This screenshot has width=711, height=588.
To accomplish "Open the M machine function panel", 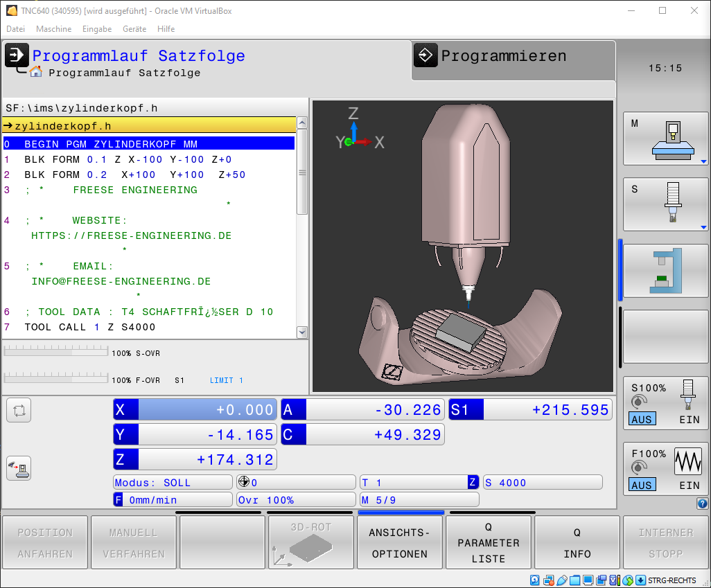I will tap(665, 139).
